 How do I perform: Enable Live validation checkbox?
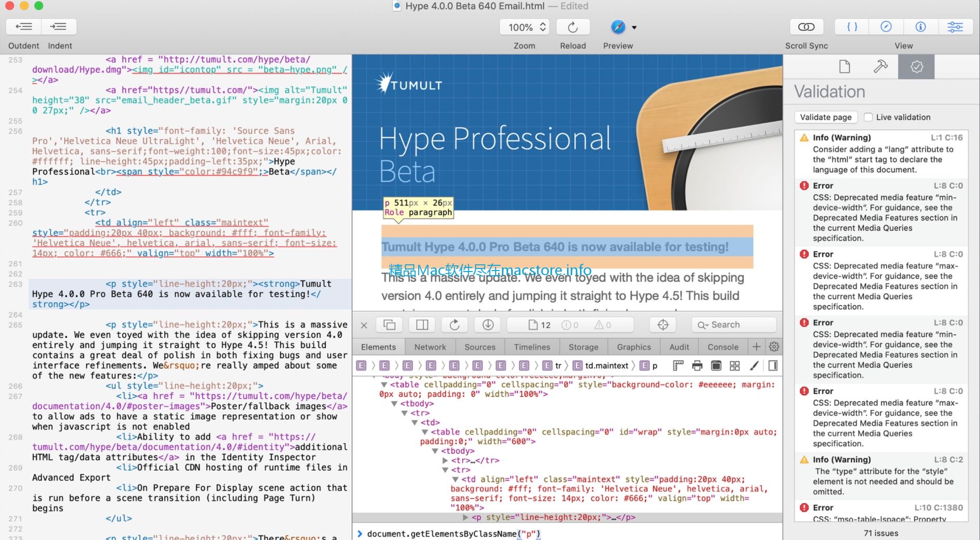[x=868, y=117]
